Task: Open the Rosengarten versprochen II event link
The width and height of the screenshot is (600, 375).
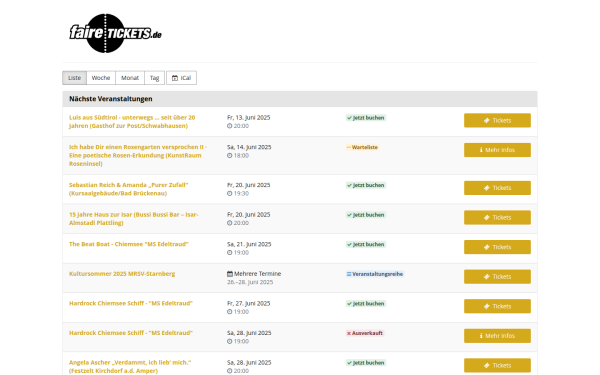Action: 138,155
